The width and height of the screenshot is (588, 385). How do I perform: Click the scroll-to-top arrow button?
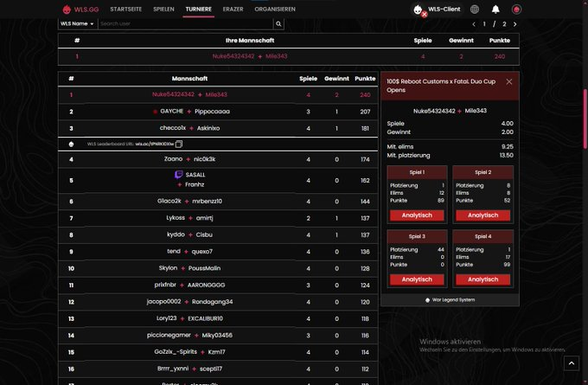point(571,363)
